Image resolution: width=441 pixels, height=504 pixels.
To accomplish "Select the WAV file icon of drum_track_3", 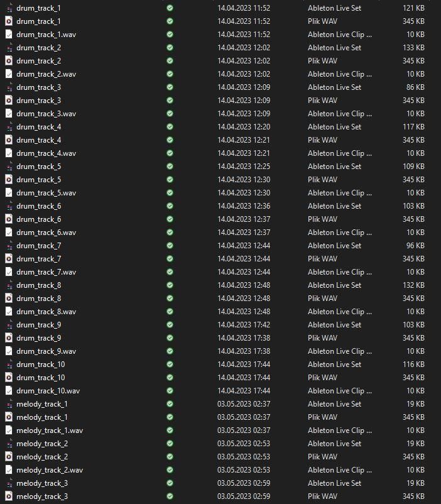I will [x=9, y=101].
